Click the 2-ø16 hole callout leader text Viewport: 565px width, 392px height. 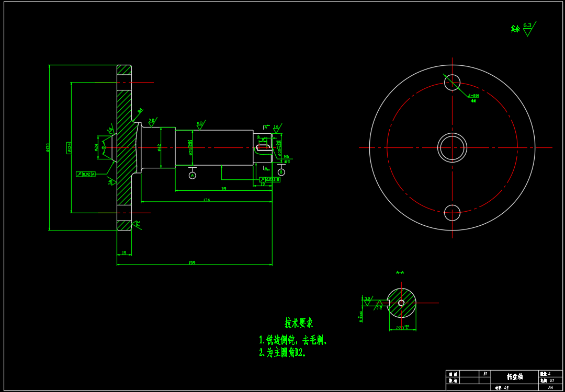(x=473, y=96)
